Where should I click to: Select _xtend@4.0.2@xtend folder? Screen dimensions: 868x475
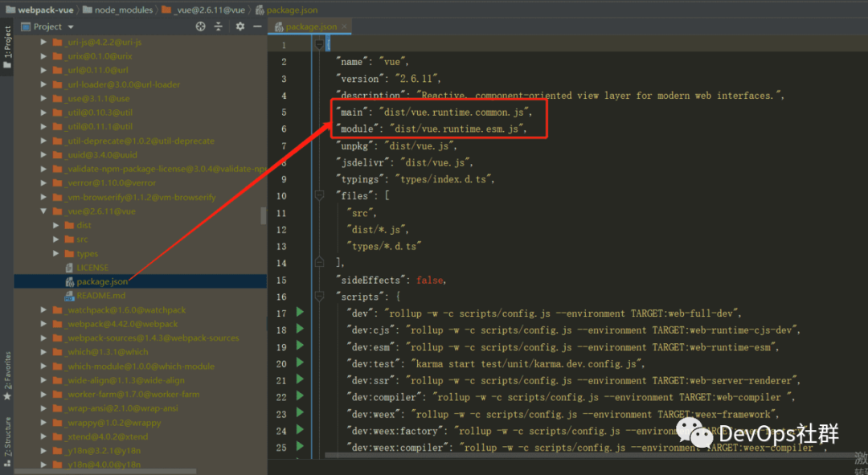pos(108,436)
